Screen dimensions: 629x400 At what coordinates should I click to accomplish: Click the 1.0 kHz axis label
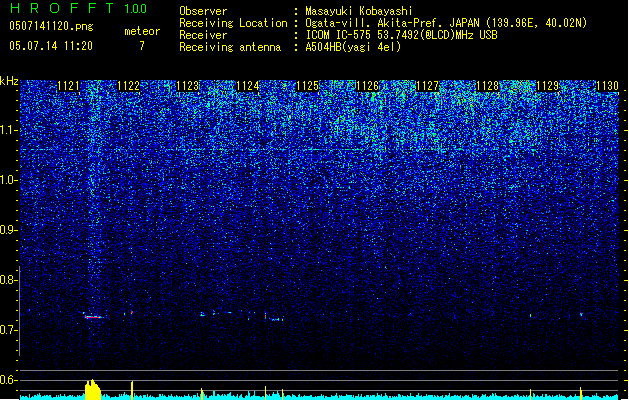[8, 180]
